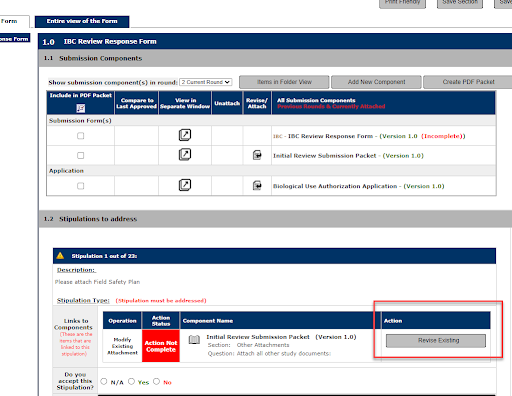Click Add New Component button

click(x=376, y=82)
